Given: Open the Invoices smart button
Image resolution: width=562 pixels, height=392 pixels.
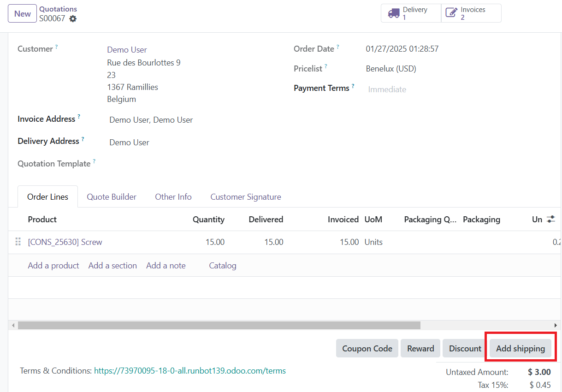Looking at the screenshot, I should point(471,13).
